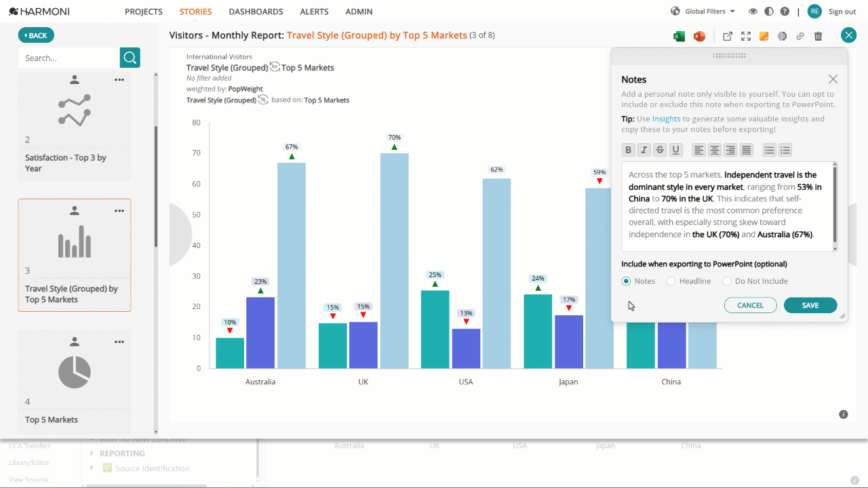Click the person icon on Top 5 Markets card
Viewport: 868px width, 488px height.
(75, 342)
